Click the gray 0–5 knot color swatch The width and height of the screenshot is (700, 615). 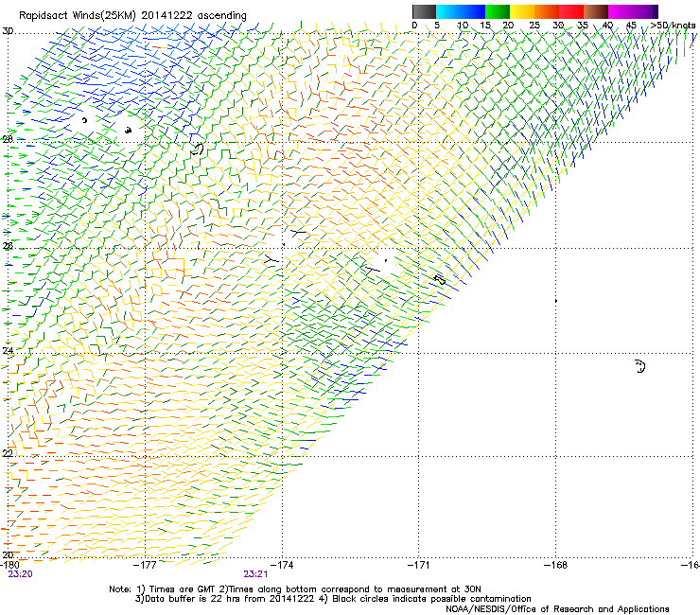click(x=424, y=11)
